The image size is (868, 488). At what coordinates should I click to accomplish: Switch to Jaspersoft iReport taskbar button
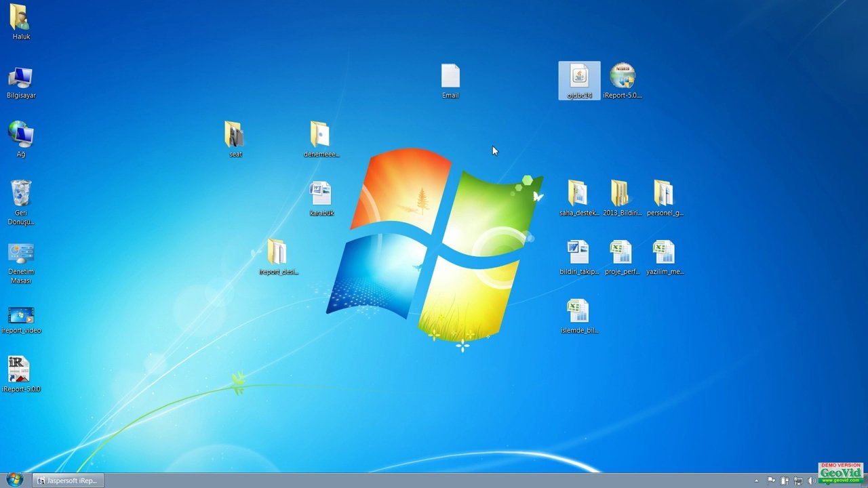click(68, 481)
